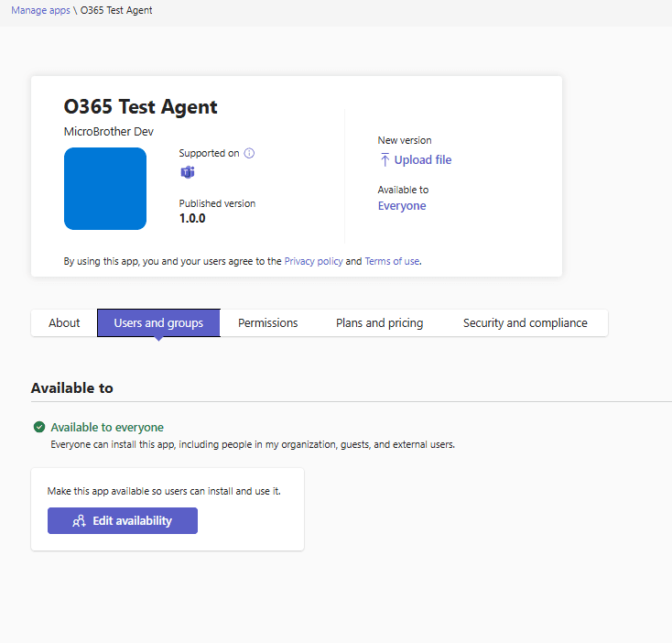Click the info icon beside Supported on

click(249, 153)
